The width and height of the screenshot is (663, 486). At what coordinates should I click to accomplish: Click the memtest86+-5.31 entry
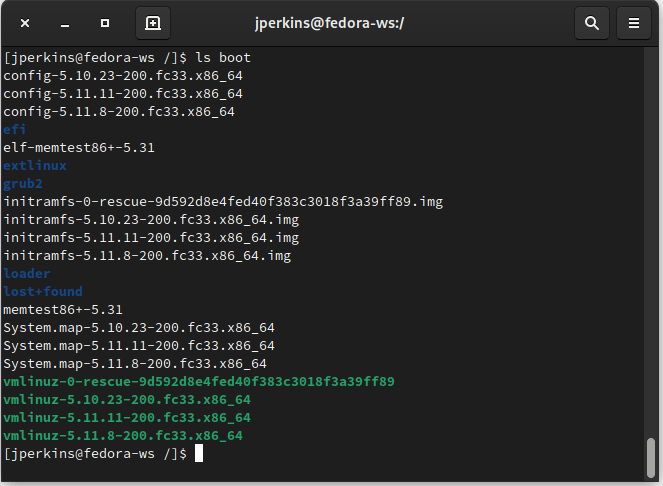point(63,310)
